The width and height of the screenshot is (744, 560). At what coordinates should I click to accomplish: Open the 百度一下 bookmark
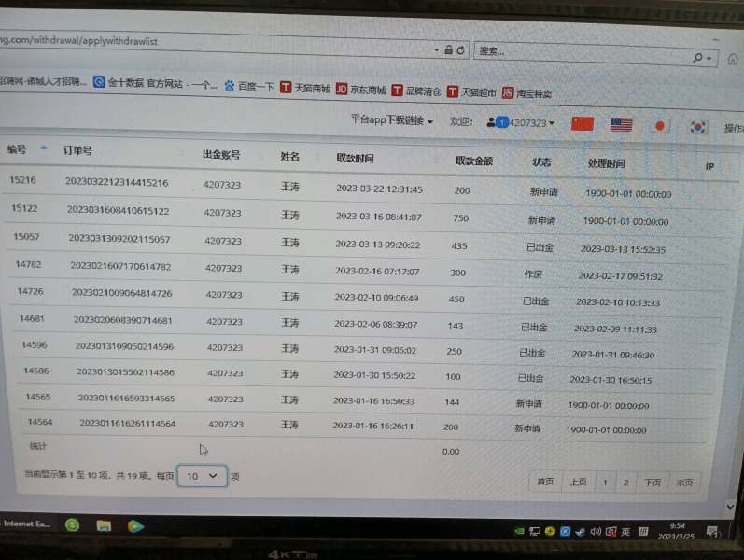pos(249,86)
